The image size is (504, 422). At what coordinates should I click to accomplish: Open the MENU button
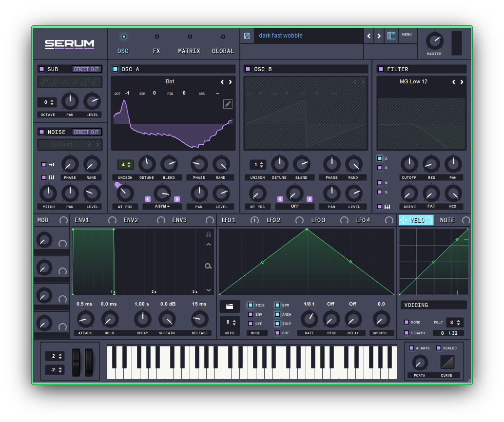coord(407,35)
